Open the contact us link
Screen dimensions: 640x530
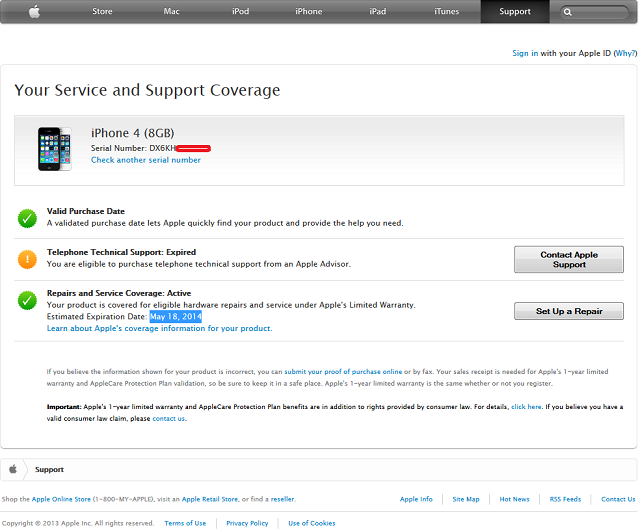pos(169,419)
